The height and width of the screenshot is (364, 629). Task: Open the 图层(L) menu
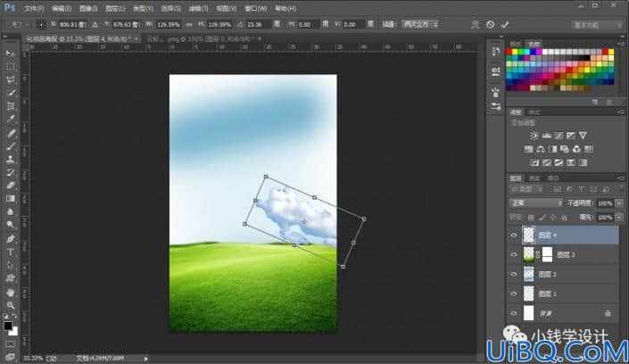[115, 8]
